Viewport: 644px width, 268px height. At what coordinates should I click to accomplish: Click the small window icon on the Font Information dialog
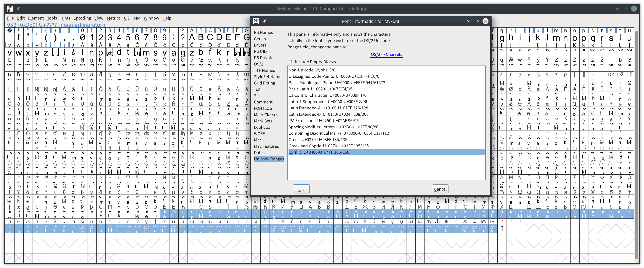click(x=256, y=21)
